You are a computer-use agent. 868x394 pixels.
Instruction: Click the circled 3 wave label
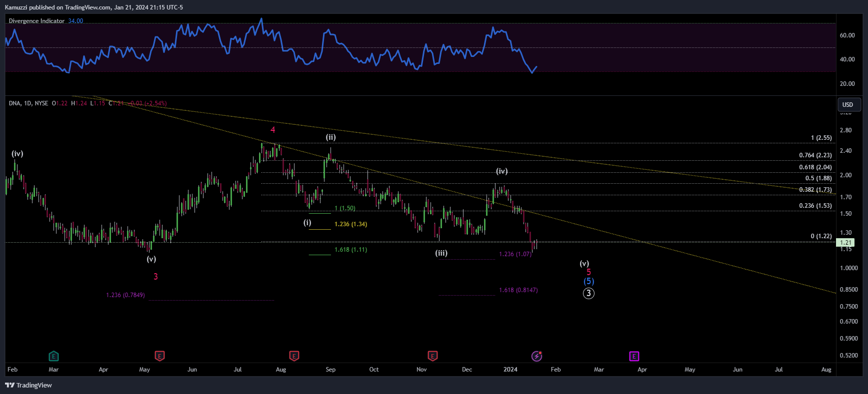pyautogui.click(x=588, y=293)
